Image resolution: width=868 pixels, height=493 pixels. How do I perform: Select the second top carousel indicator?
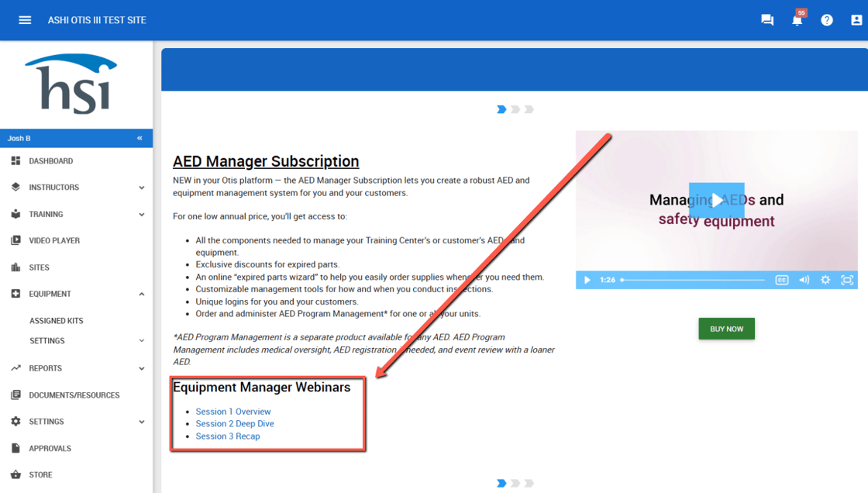tap(515, 109)
